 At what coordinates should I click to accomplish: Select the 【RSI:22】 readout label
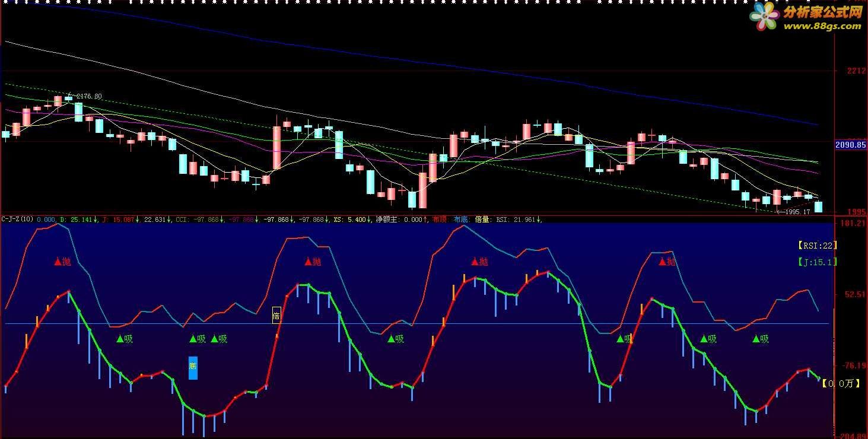point(817,245)
